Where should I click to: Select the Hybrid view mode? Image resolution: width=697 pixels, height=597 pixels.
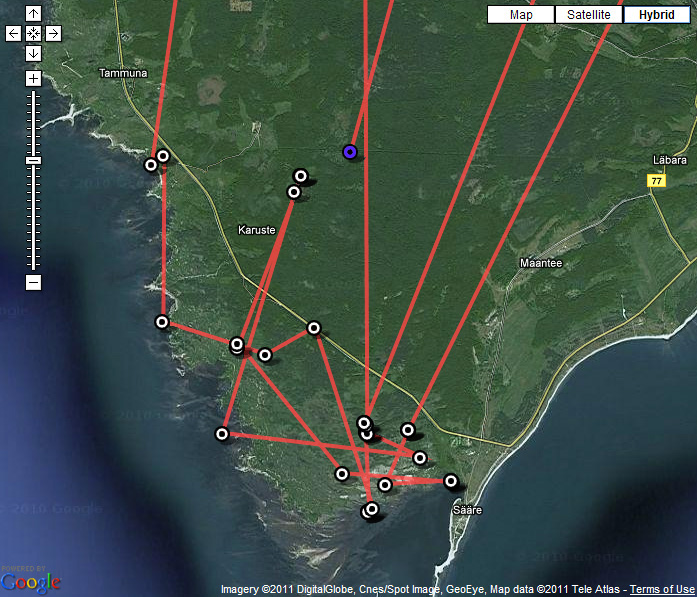tap(657, 15)
